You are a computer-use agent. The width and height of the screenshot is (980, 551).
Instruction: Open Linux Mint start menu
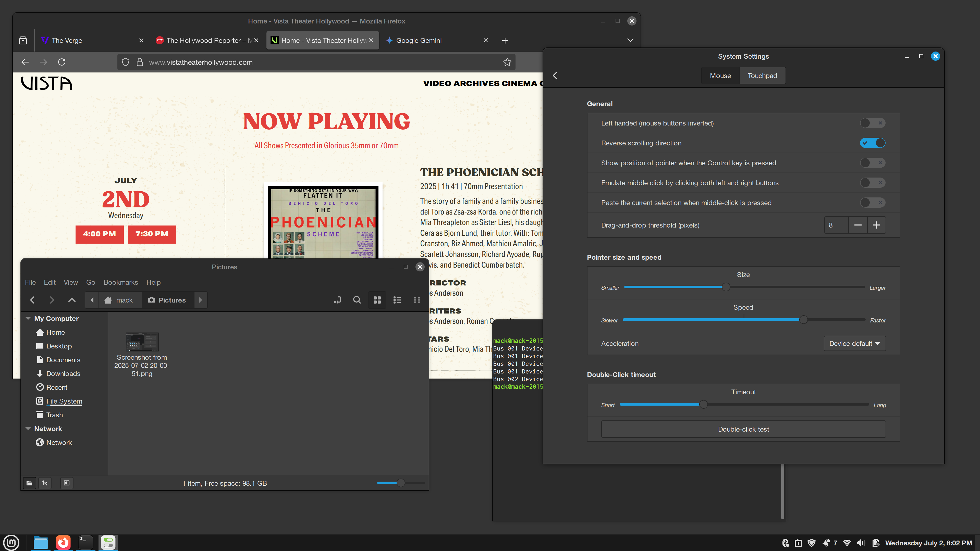(x=11, y=543)
